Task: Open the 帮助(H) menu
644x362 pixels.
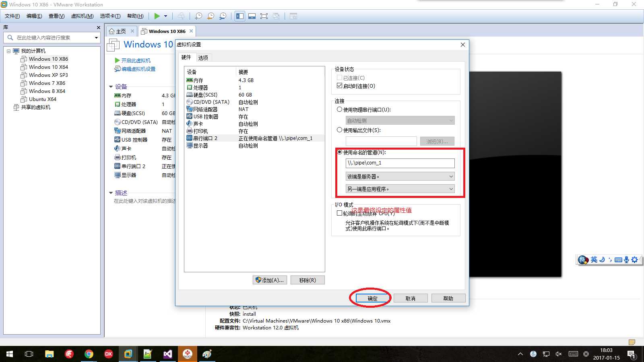Action: click(135, 16)
